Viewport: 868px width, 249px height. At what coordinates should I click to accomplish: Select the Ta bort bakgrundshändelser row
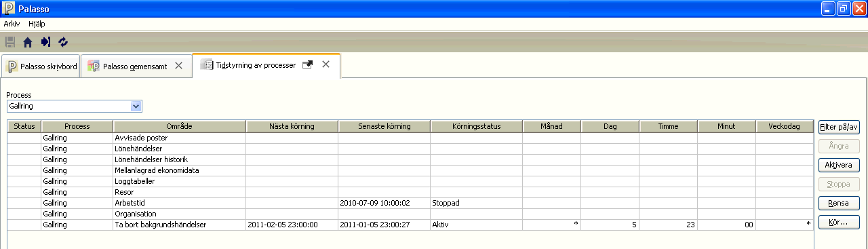tap(410, 225)
